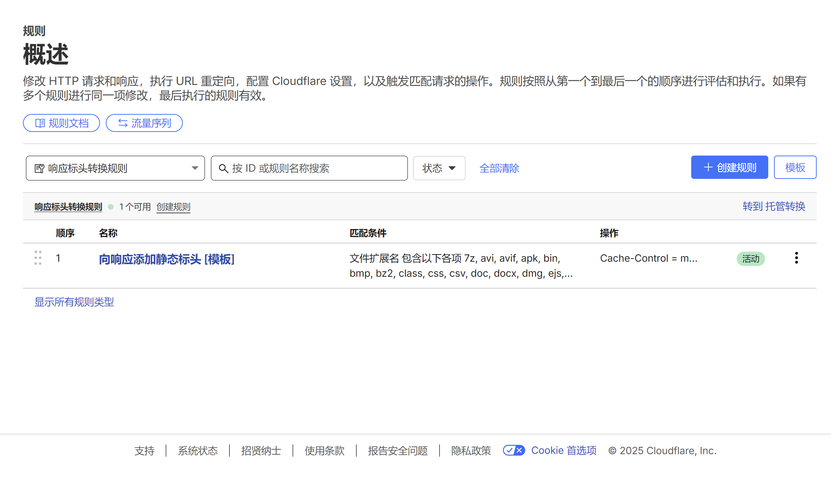
Task: Click dropdown arrow of the rule type selector
Action: 195,168
